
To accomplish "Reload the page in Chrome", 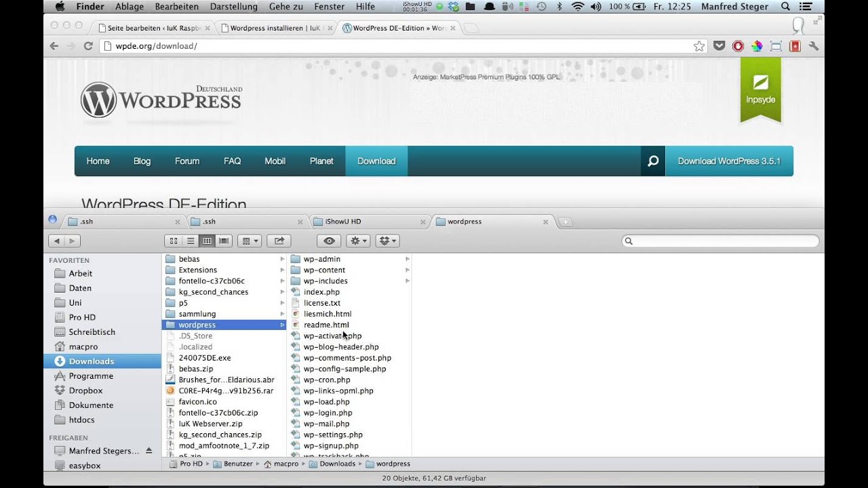I will (x=88, y=46).
